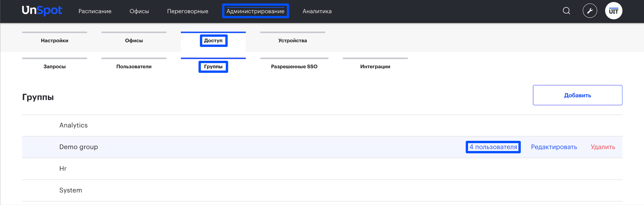The image size is (644, 205).
Task: Open the top Офисы menu item
Action: 139,11
